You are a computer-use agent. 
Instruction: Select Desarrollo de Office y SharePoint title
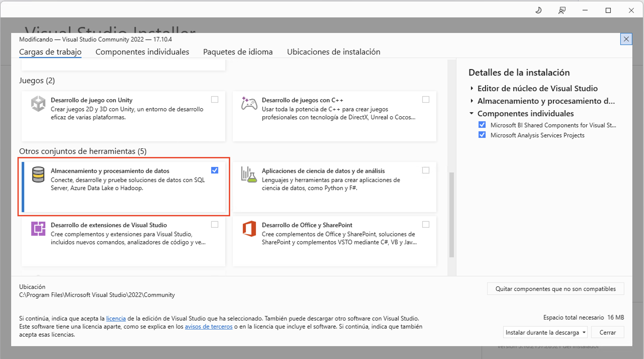point(307,225)
